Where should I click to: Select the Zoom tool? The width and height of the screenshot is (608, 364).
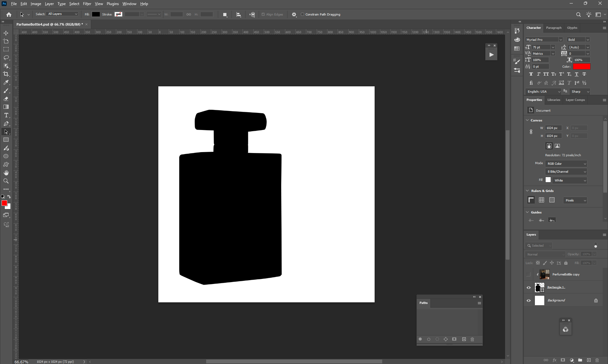click(x=6, y=181)
